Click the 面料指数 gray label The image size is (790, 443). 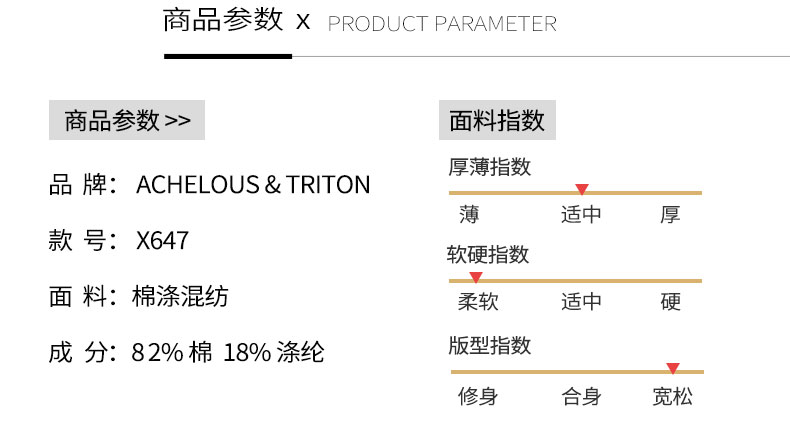pyautogui.click(x=497, y=120)
